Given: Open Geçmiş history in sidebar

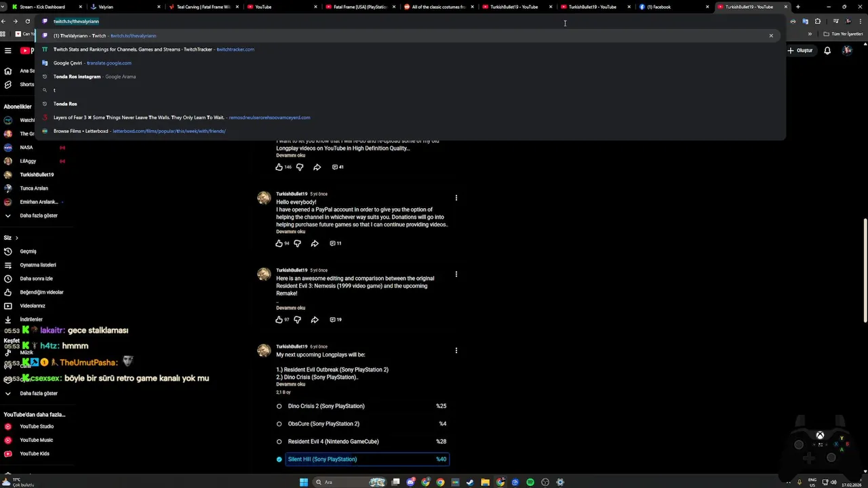Looking at the screenshot, I should (20, 251).
